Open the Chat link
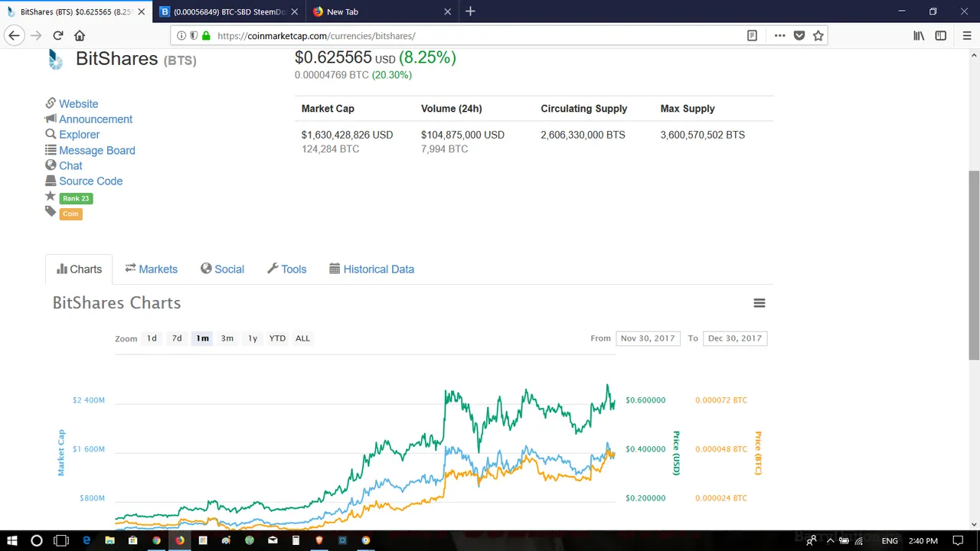 coord(70,166)
